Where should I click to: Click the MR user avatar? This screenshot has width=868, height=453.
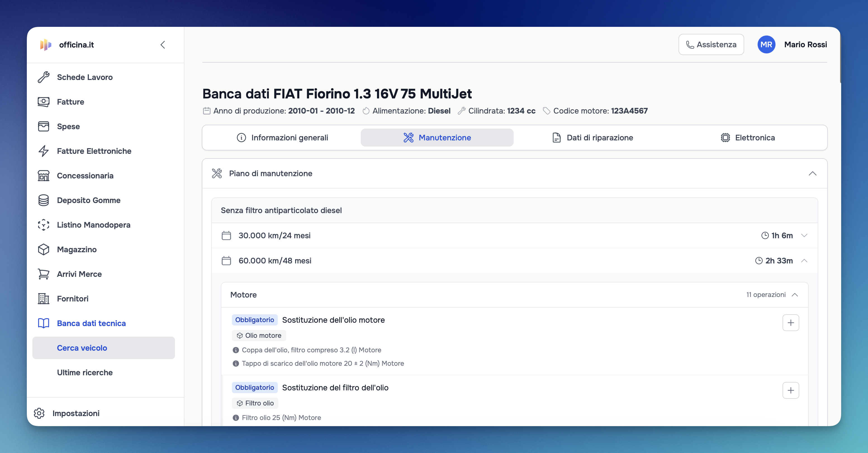766,44
